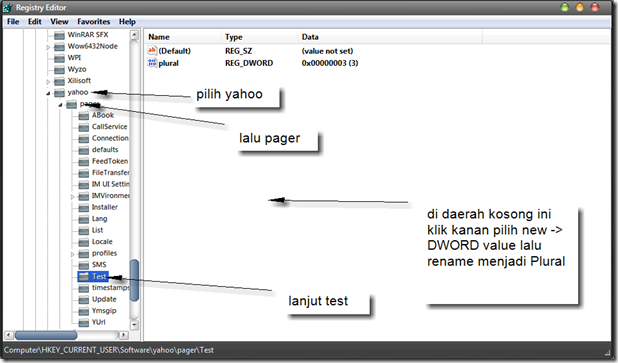
Task: Click the orange maximize window button
Action: (580, 7)
